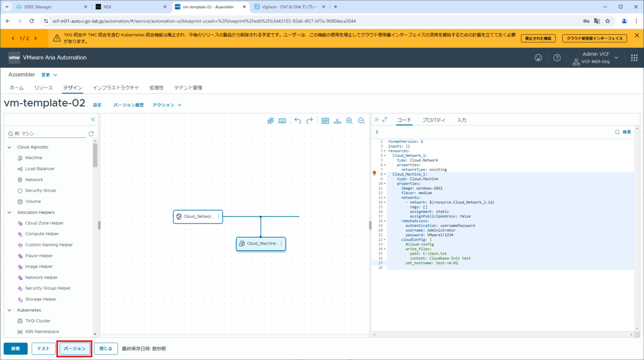Collapse code panel with double-chevron icon
The width and height of the screenshot is (644, 360).
click(x=376, y=120)
